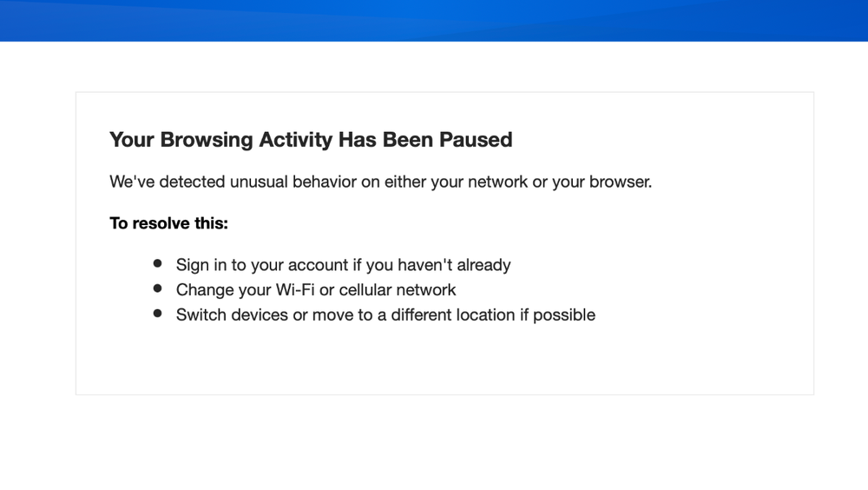Click the blue header banner
The width and height of the screenshot is (868, 490).
[x=434, y=20]
